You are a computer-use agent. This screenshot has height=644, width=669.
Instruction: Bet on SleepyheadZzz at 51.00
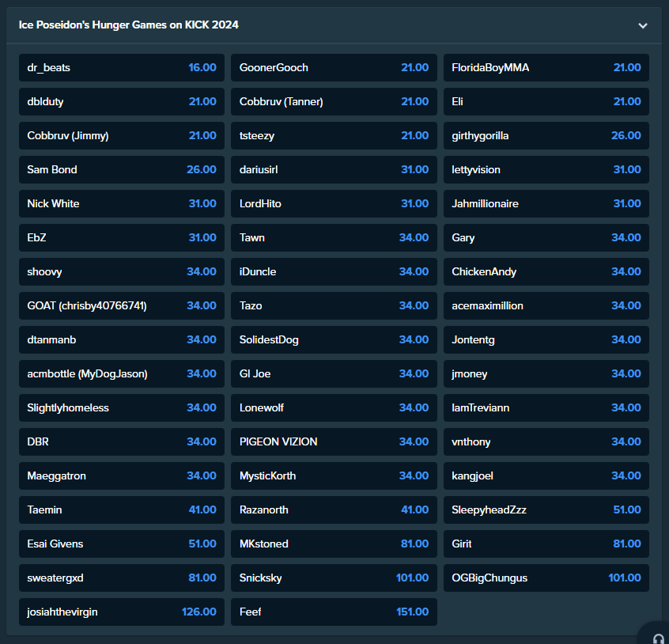[546, 510]
